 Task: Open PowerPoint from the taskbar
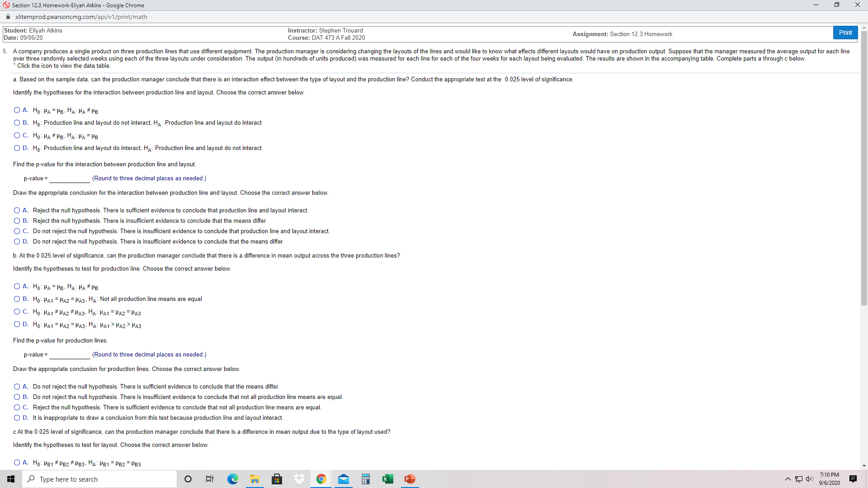[x=410, y=479]
